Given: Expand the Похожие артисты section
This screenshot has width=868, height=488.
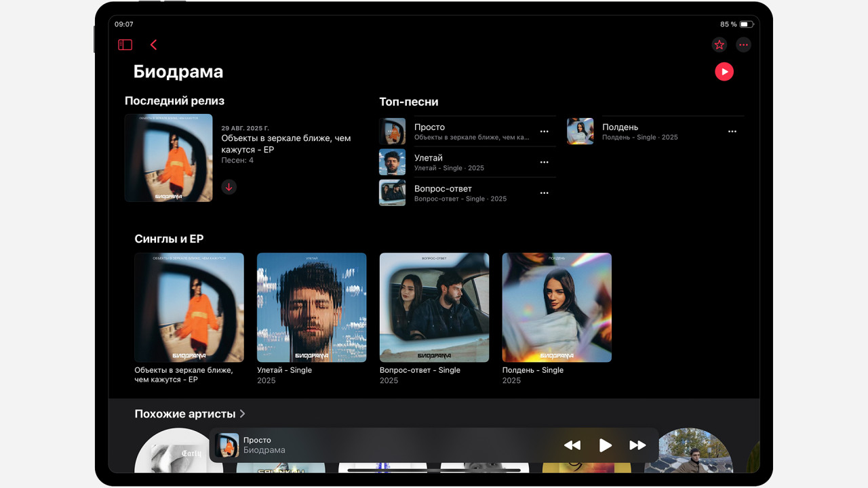Looking at the screenshot, I should coord(190,413).
